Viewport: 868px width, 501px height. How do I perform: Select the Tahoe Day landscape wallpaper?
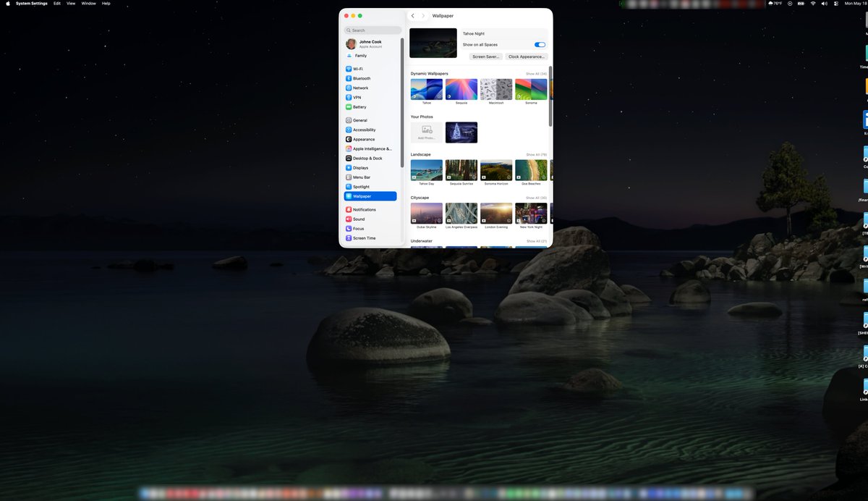[427, 170]
